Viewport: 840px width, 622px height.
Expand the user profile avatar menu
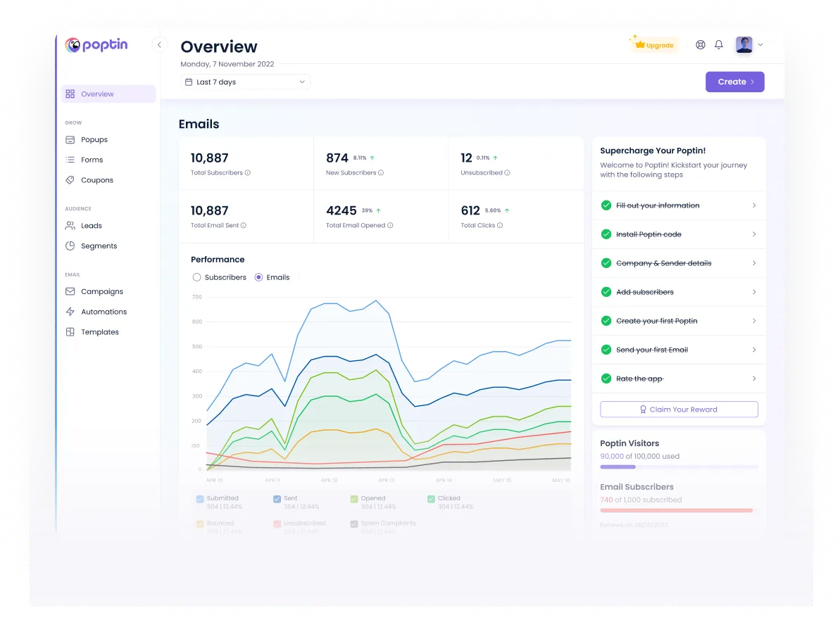click(x=749, y=45)
